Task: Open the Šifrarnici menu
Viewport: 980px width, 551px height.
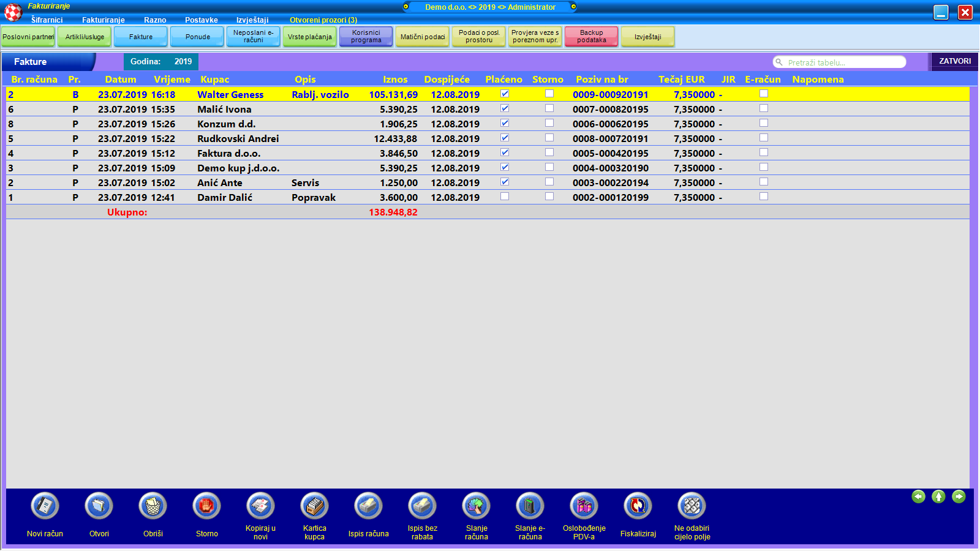Action: (x=47, y=20)
